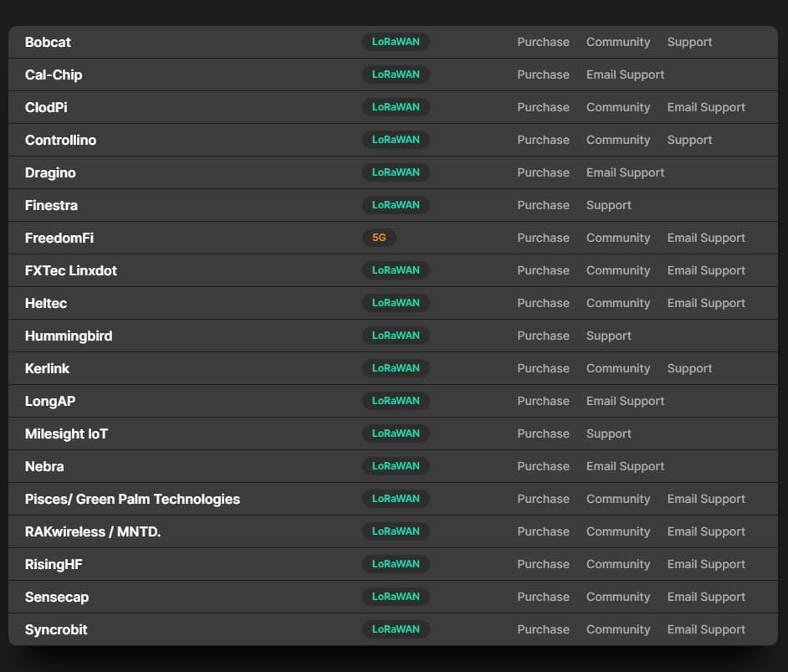The height and width of the screenshot is (672, 788).
Task: Click the Heltec manufacturer name
Action: [46, 304]
